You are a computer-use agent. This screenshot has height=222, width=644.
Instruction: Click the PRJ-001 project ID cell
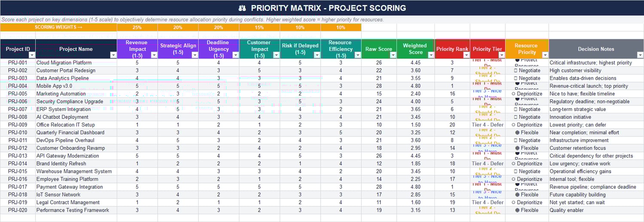18,63
